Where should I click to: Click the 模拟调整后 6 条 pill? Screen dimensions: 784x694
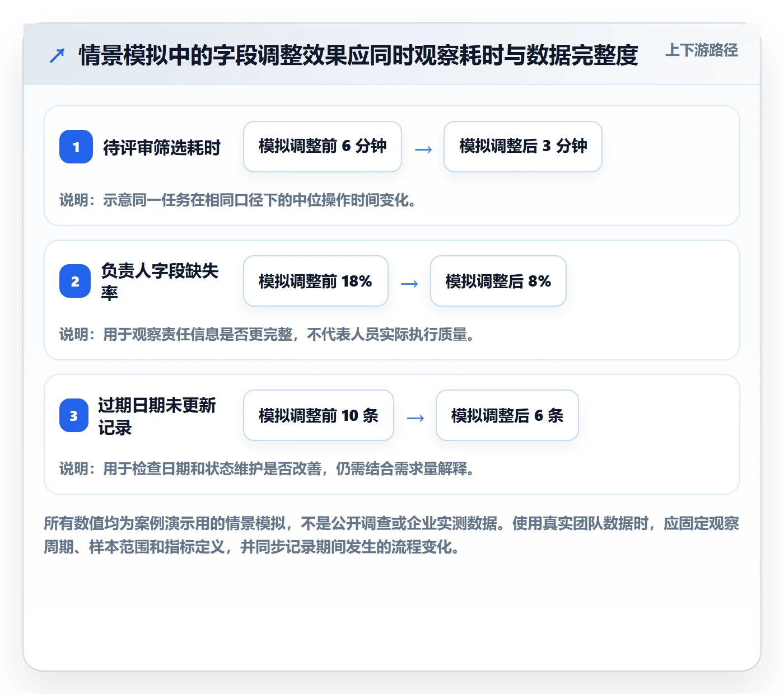507,415
